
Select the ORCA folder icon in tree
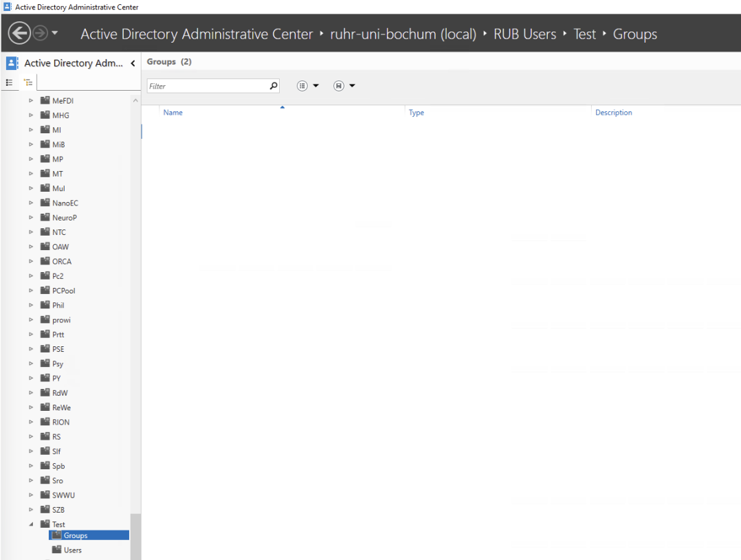[45, 261]
